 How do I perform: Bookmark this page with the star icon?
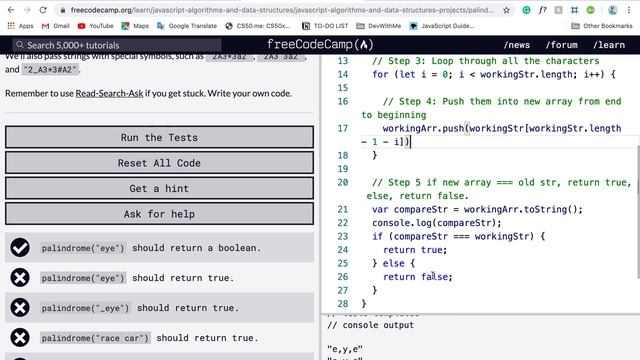coord(507,10)
